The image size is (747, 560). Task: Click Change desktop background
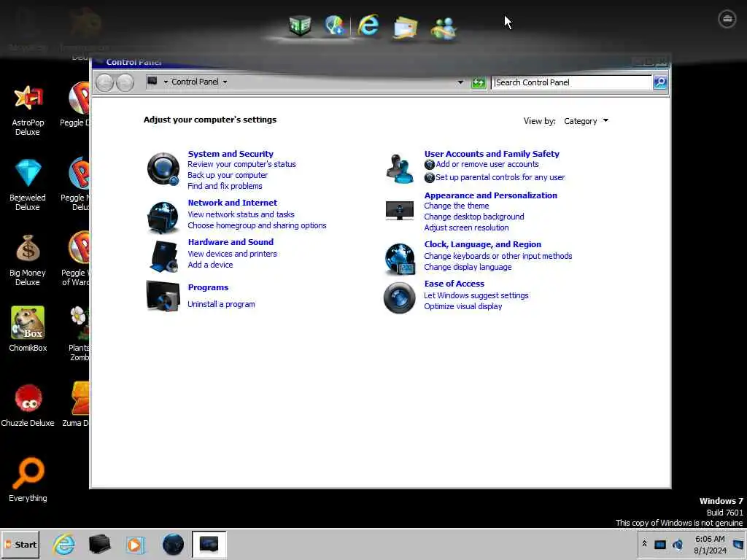(474, 217)
